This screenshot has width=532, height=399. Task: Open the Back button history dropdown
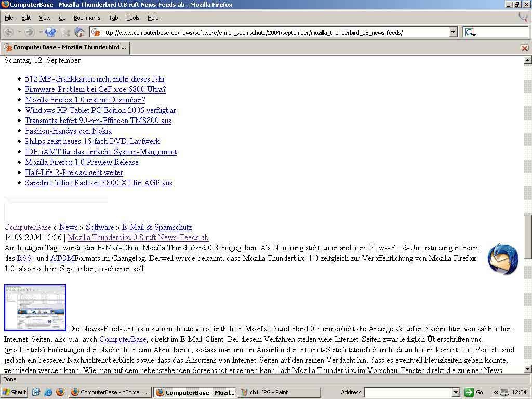(x=19, y=33)
